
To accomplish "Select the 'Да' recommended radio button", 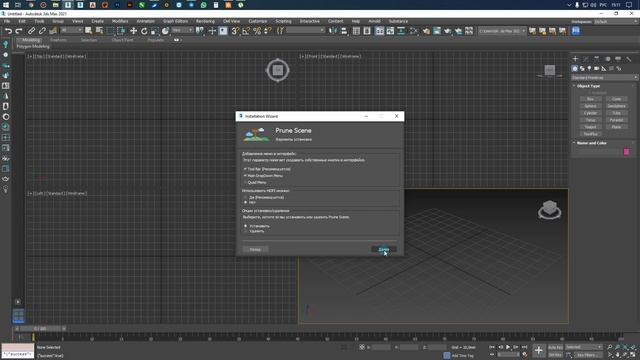I will click(246, 197).
